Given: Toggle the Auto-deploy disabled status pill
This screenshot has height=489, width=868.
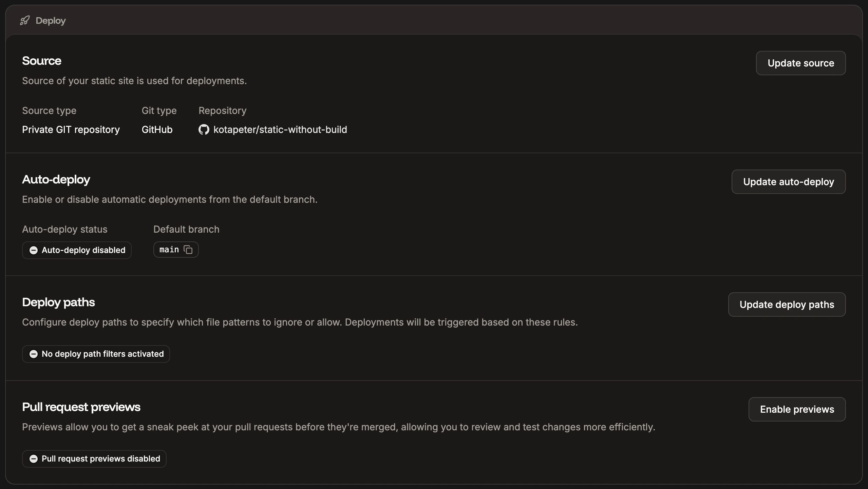Looking at the screenshot, I should (x=77, y=250).
